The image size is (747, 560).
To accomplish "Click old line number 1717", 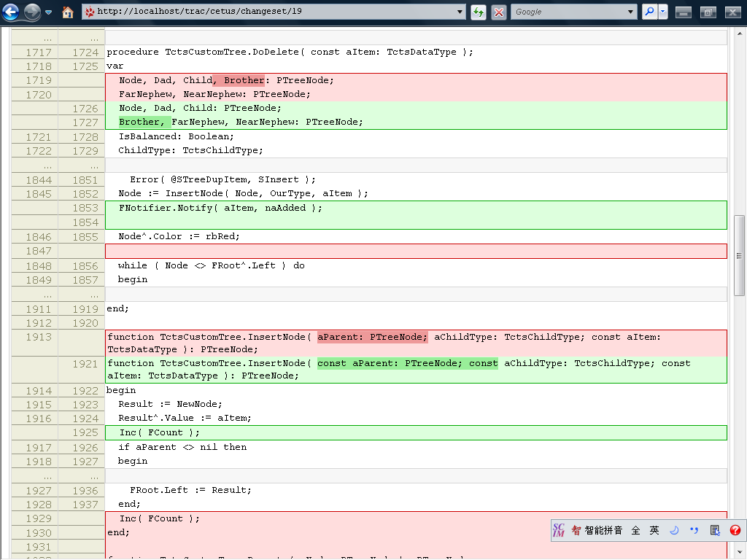I will point(39,52).
